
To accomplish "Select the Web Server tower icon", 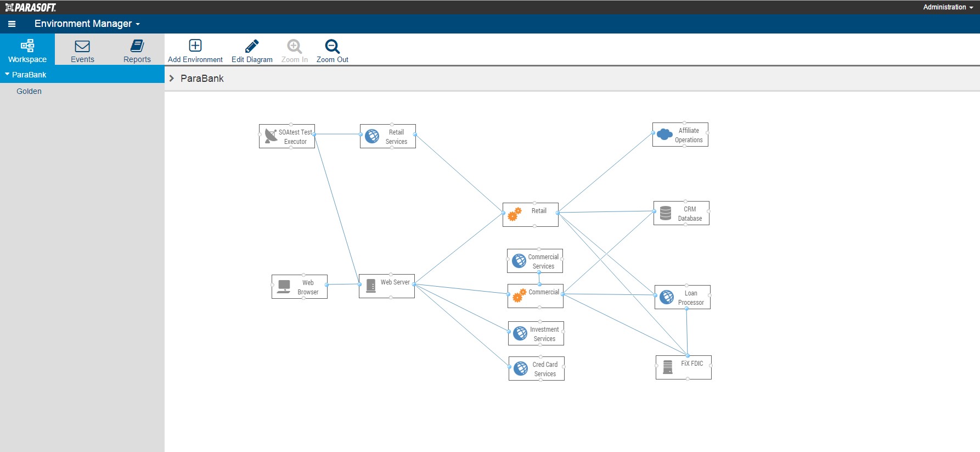I will [x=371, y=286].
